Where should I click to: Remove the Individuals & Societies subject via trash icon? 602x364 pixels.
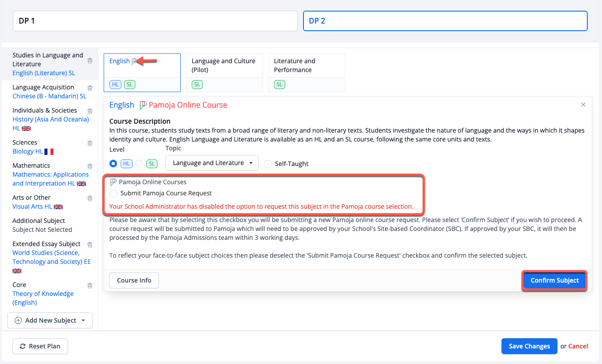(90, 111)
